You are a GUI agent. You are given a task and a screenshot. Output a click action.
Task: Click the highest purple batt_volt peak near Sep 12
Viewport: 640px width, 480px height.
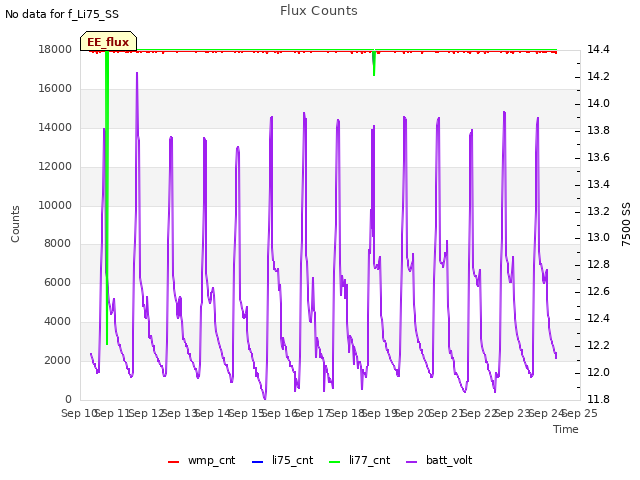click(x=137, y=74)
